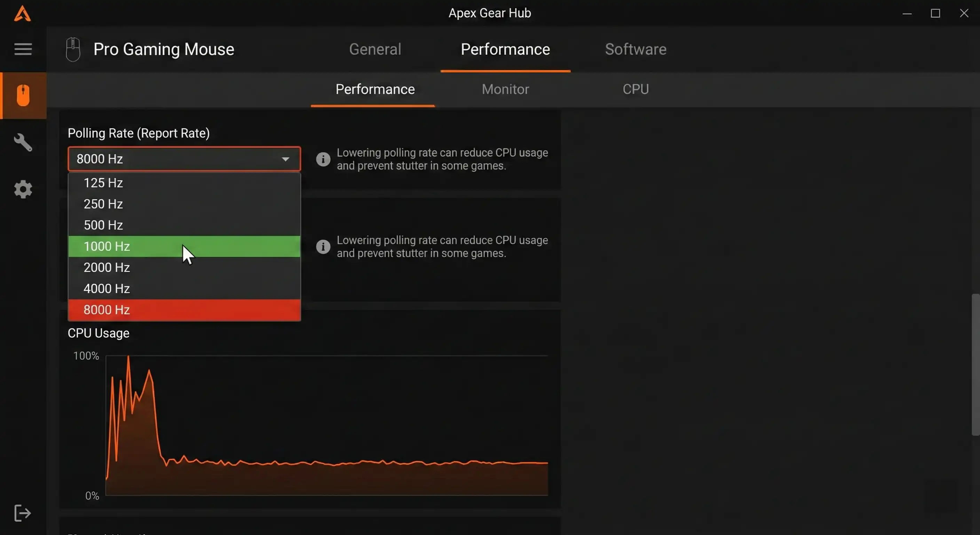980x535 pixels.
Task: Open the hamburger navigation menu
Action: tap(22, 49)
